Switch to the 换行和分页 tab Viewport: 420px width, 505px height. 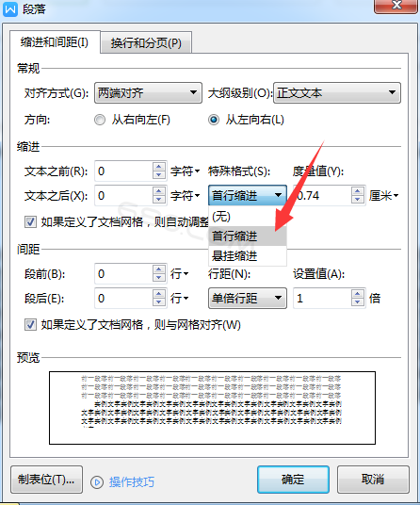click(x=146, y=42)
